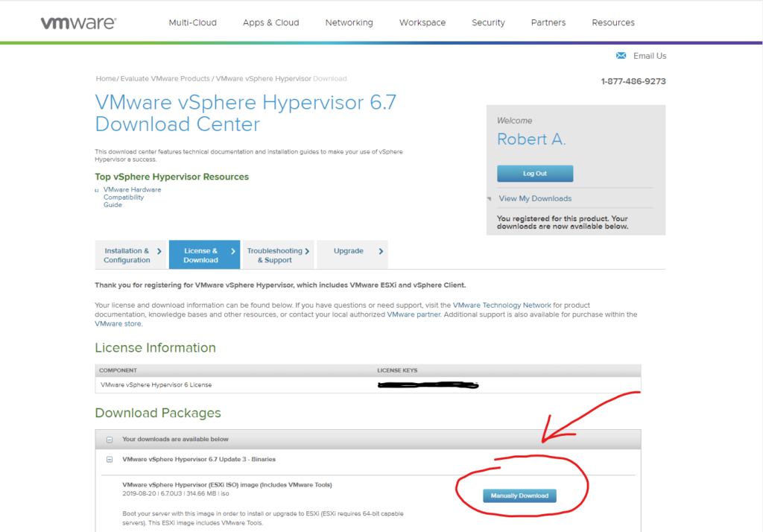Click the Log Out button

[535, 174]
